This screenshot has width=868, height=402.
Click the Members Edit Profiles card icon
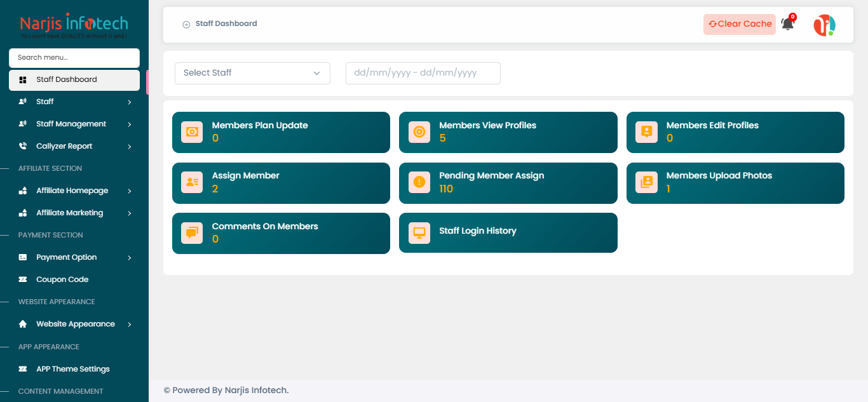[646, 132]
